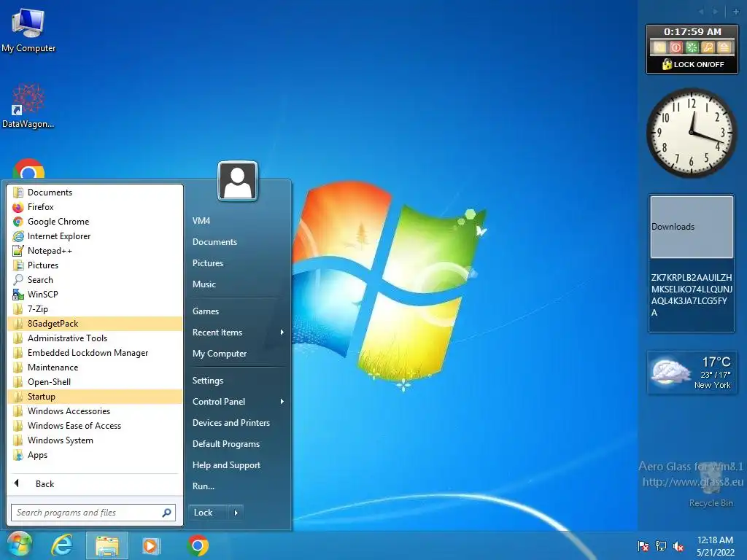Expand the Startup folder
This screenshot has height=560, width=747.
(x=95, y=397)
